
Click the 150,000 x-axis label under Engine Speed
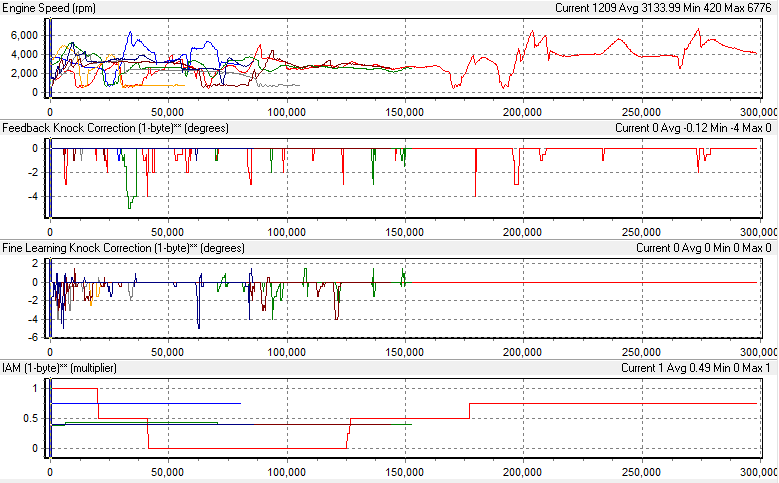click(x=404, y=112)
